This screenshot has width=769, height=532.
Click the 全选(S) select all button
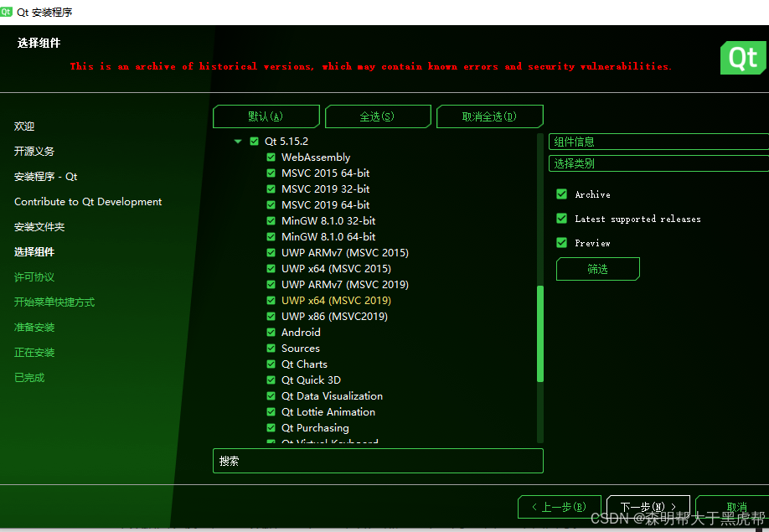point(377,116)
